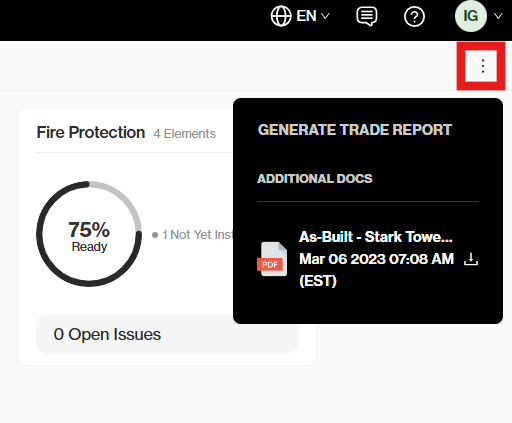Click the 0 Open Issues box
This screenshot has height=423, width=512.
click(x=167, y=334)
